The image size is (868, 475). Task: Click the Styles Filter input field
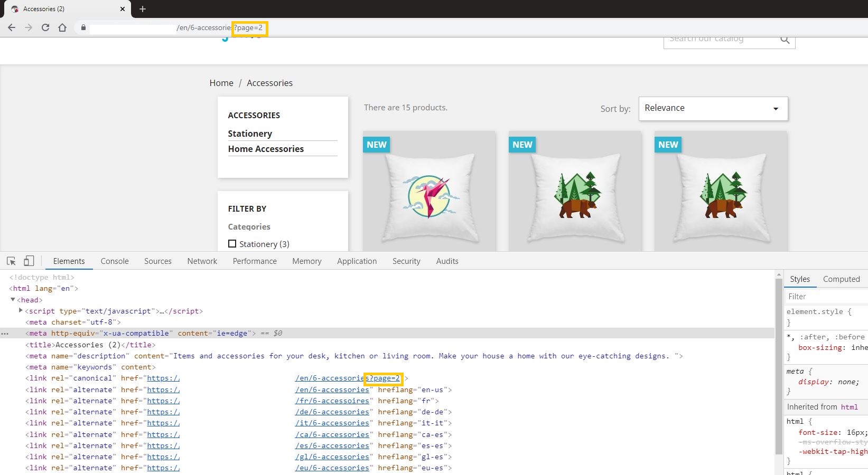point(826,297)
